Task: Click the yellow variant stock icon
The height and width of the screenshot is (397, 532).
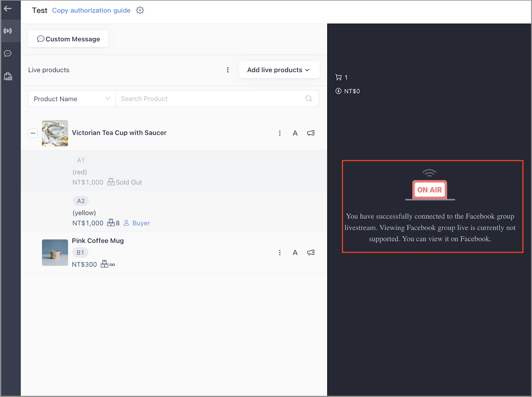Action: (x=111, y=223)
